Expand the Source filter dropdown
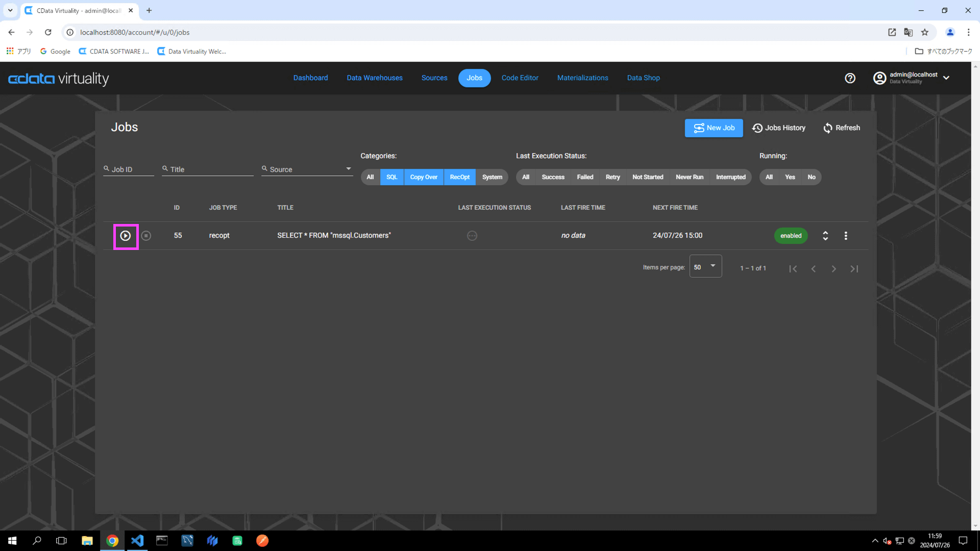 click(348, 169)
